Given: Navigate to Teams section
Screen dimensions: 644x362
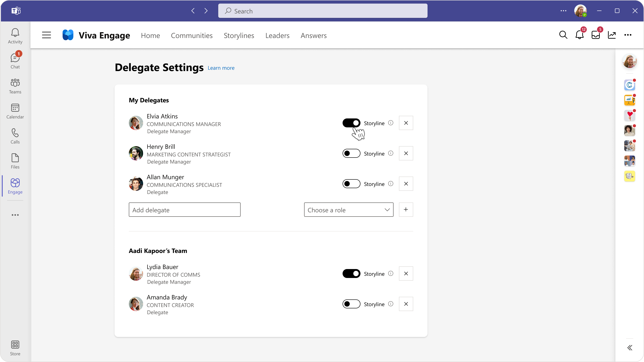Looking at the screenshot, I should tap(15, 86).
